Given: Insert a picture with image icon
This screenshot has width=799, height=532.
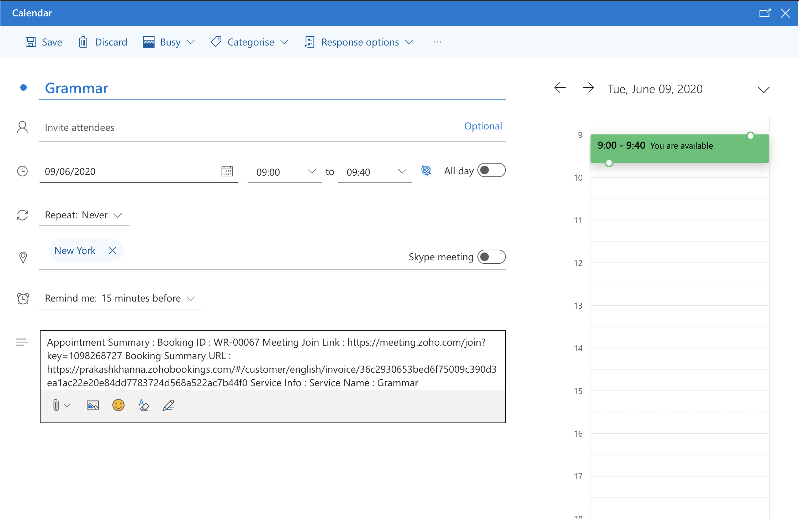Looking at the screenshot, I should point(92,405).
